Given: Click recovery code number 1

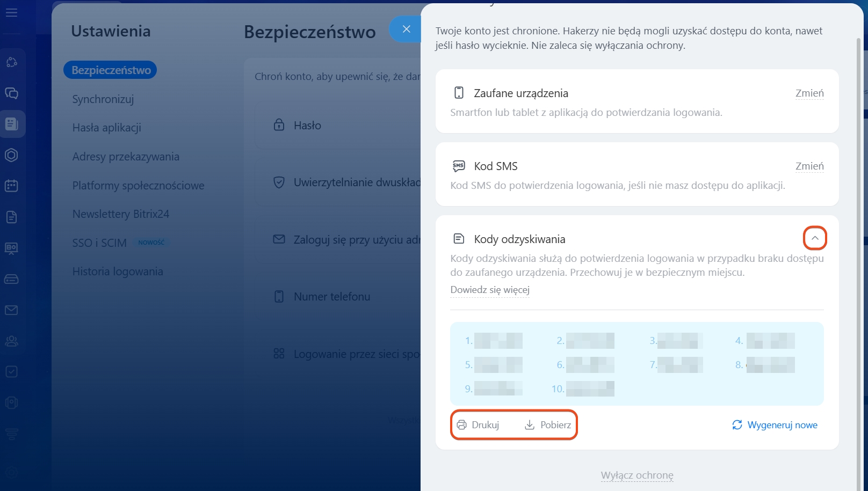Looking at the screenshot, I should point(494,341).
